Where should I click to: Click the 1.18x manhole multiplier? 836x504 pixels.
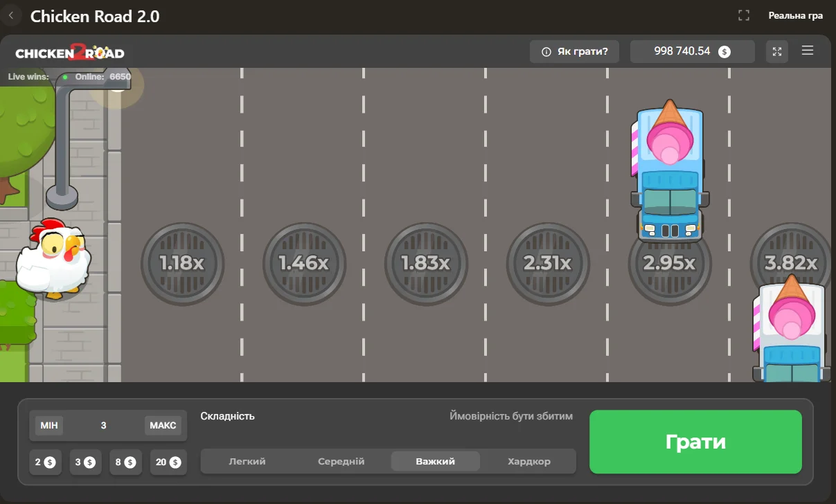pos(182,263)
